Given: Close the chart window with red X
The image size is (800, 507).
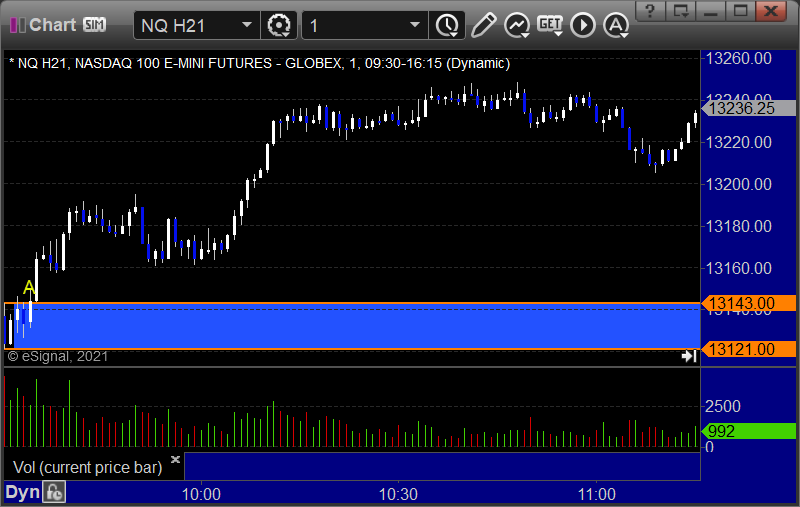Looking at the screenshot, I should click(771, 11).
